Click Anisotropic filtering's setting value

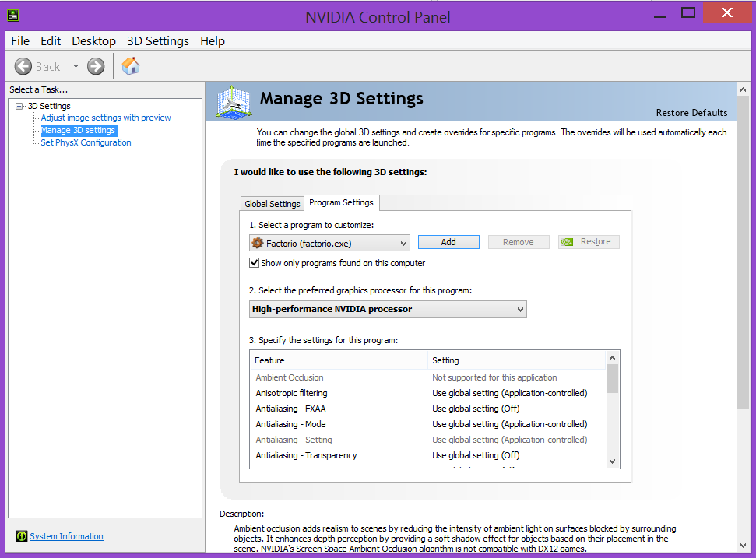click(510, 393)
